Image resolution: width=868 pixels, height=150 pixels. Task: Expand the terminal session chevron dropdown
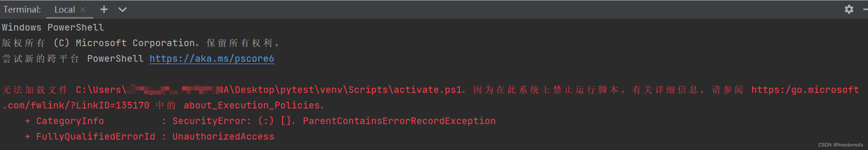pos(122,9)
